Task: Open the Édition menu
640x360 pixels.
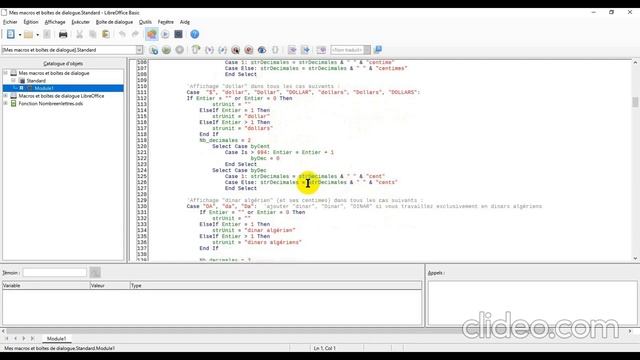Action: (x=31, y=22)
